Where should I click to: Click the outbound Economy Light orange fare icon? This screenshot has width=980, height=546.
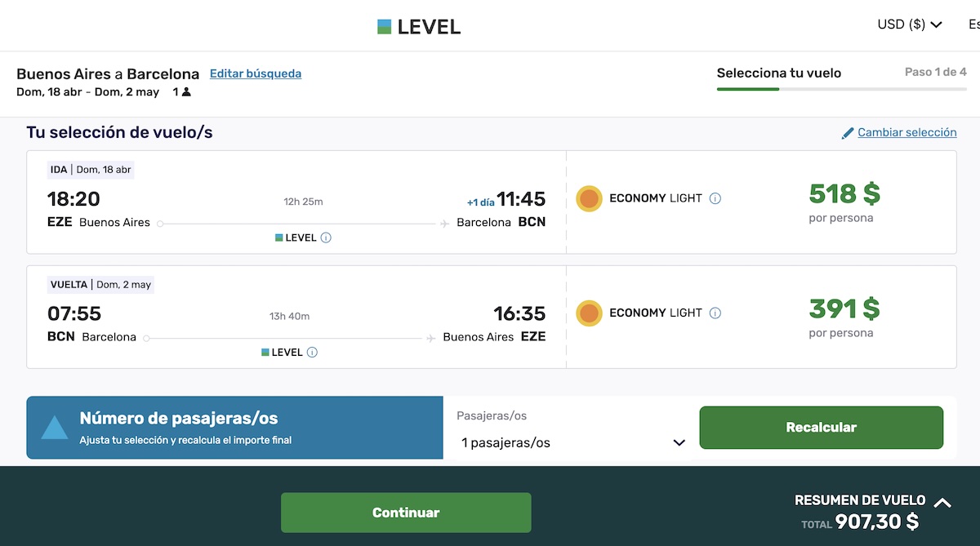coord(589,198)
